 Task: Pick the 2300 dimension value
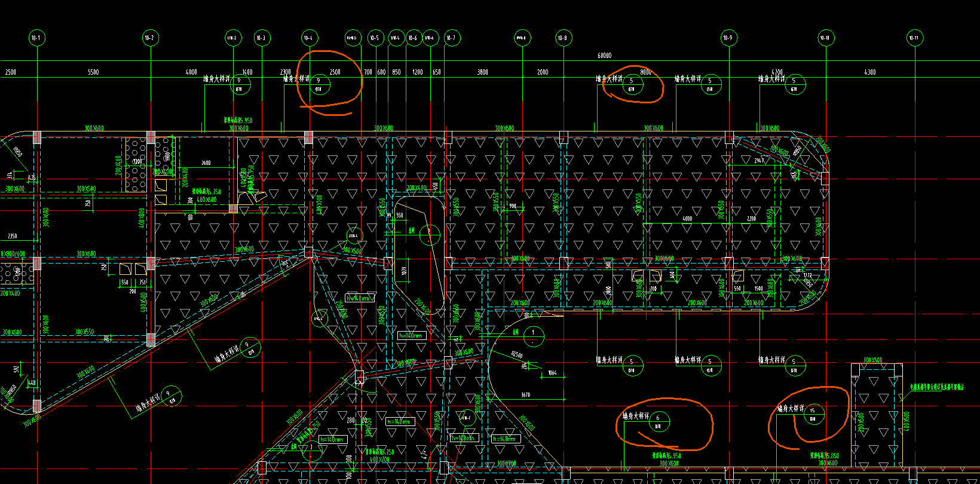click(286, 72)
